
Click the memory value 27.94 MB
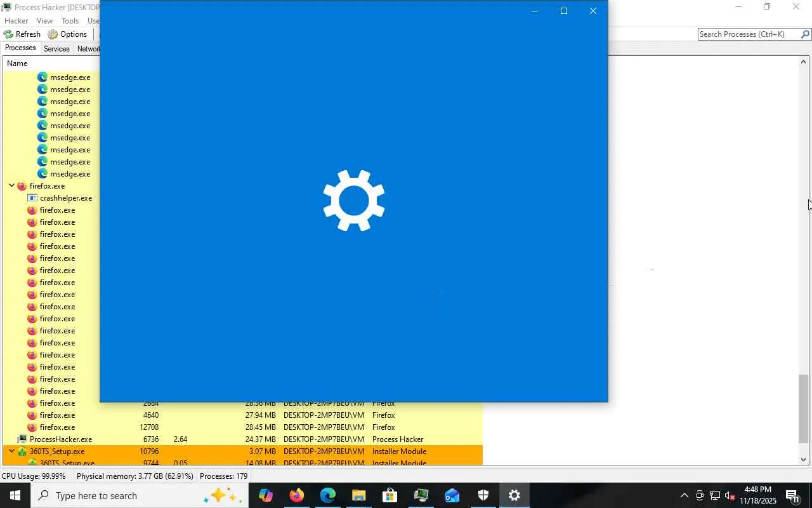point(260,415)
